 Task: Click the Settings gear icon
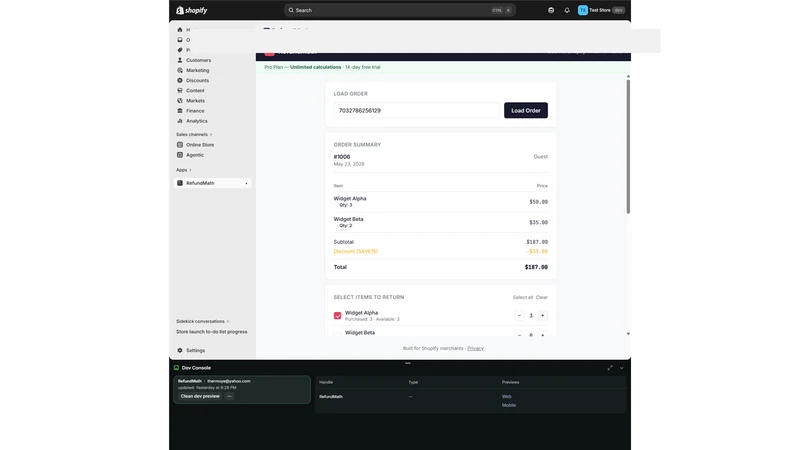coord(180,351)
